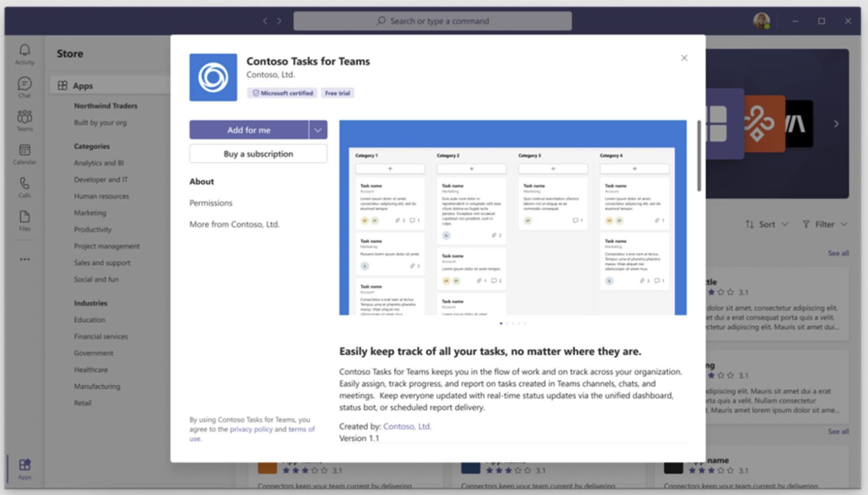868x495 pixels.
Task: Click the Add for me button
Action: (x=249, y=130)
